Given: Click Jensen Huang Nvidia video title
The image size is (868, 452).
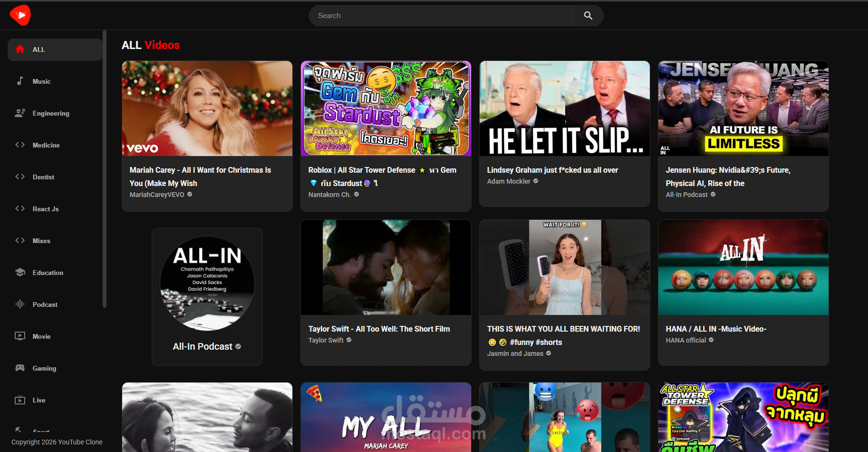Looking at the screenshot, I should tap(728, 177).
